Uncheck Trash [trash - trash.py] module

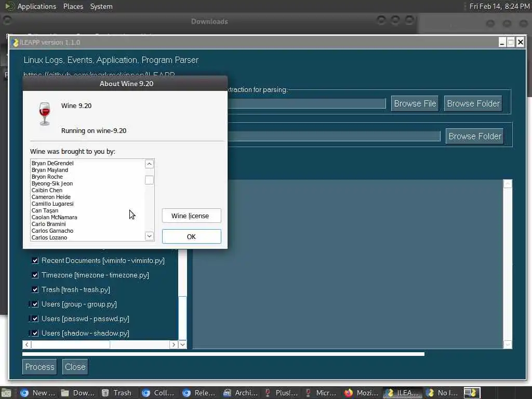[35, 290]
